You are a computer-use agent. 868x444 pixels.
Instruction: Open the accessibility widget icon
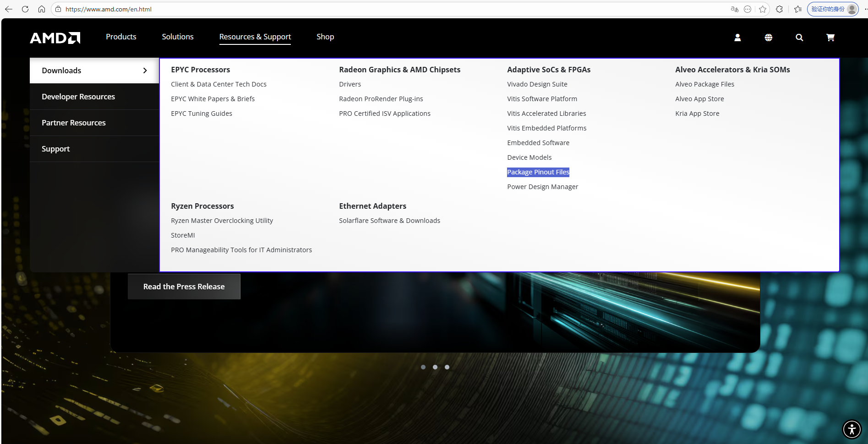pyautogui.click(x=852, y=429)
